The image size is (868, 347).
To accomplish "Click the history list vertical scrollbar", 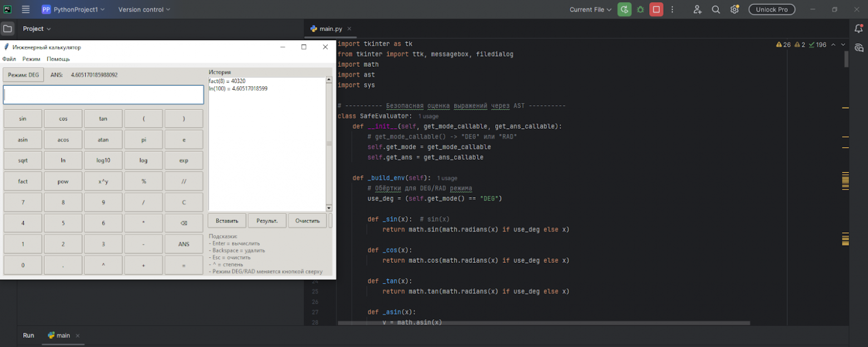I will point(328,144).
